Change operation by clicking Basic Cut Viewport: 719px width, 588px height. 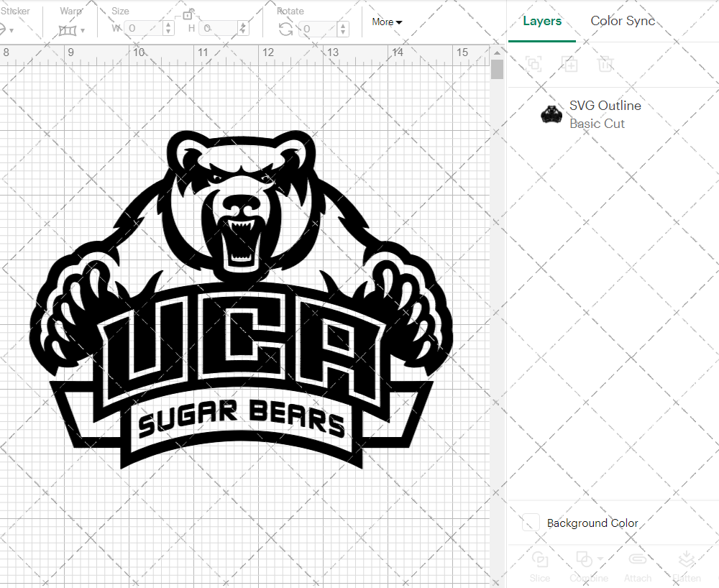[597, 124]
